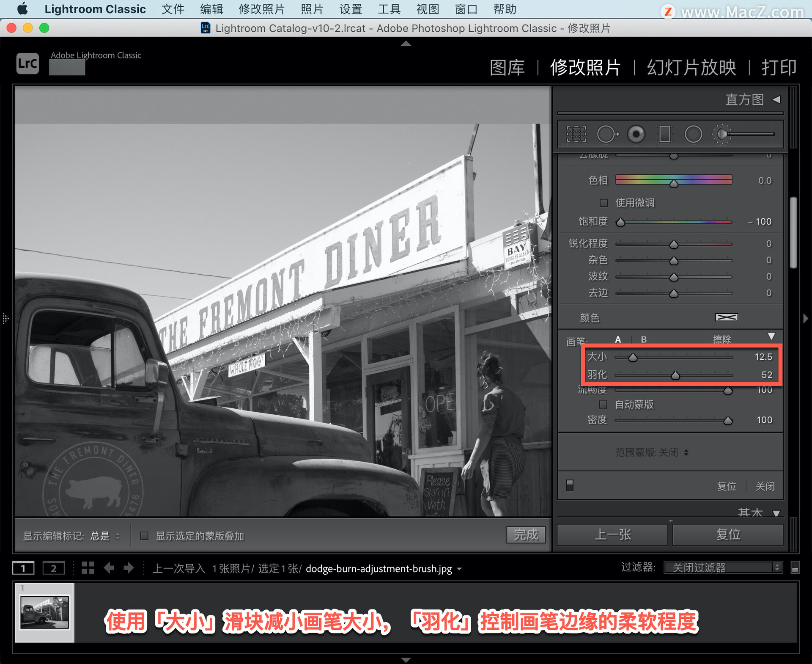Image resolution: width=812 pixels, height=664 pixels.
Task: Open the 帮助 menu
Action: click(505, 9)
